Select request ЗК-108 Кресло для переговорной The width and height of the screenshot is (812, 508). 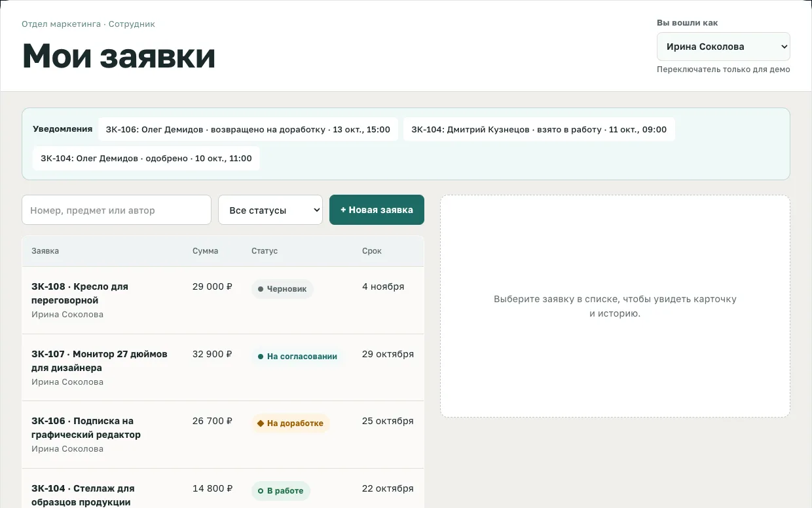tap(223, 300)
